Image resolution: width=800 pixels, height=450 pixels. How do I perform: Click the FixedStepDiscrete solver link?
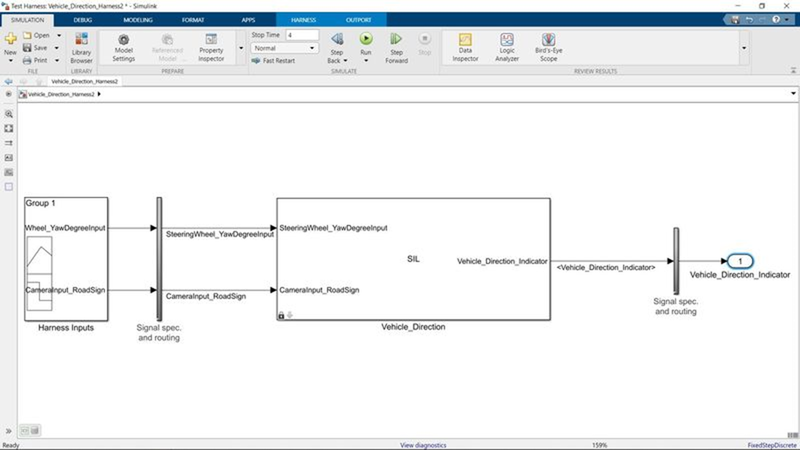[772, 445]
